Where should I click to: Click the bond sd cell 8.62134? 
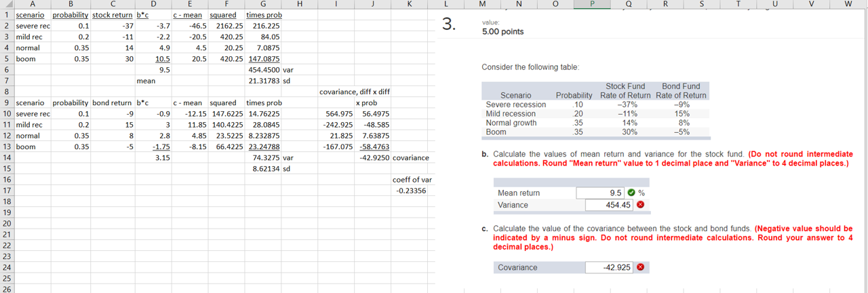coord(264,168)
